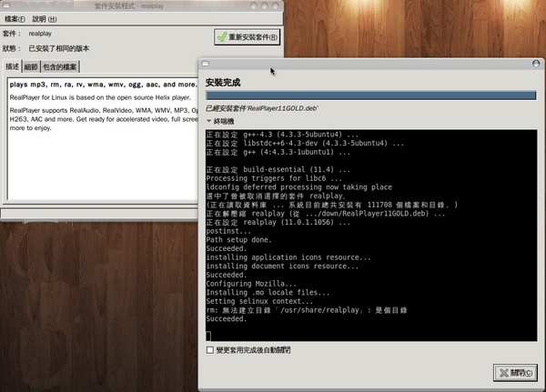Click the 安裝完成 heading
546x392 pixels.
(223, 83)
